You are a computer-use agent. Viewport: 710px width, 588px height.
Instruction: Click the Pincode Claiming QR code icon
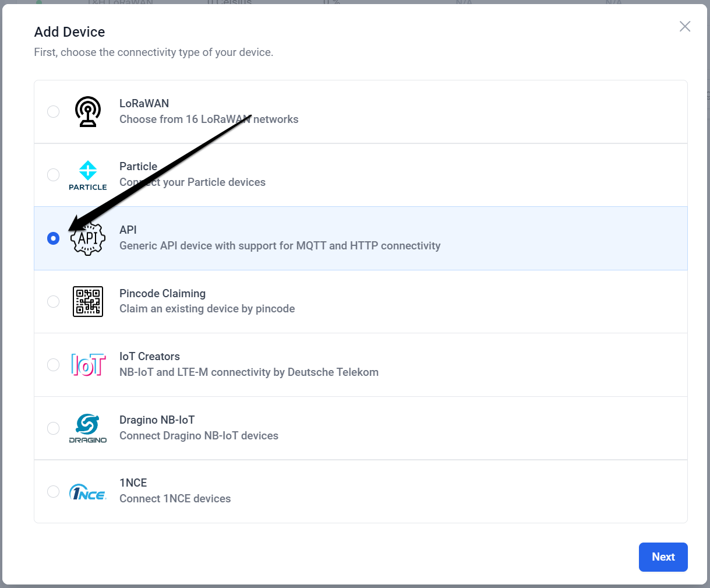tap(88, 301)
